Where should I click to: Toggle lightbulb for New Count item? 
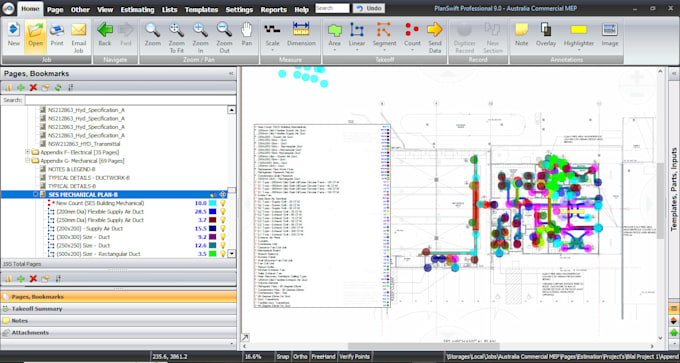pyautogui.click(x=223, y=203)
